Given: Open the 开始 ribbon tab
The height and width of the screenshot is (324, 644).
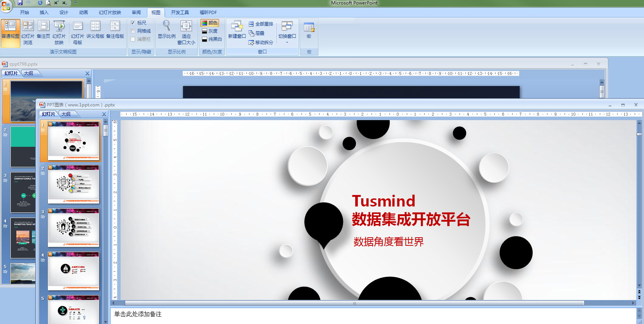Looking at the screenshot, I should (24, 13).
